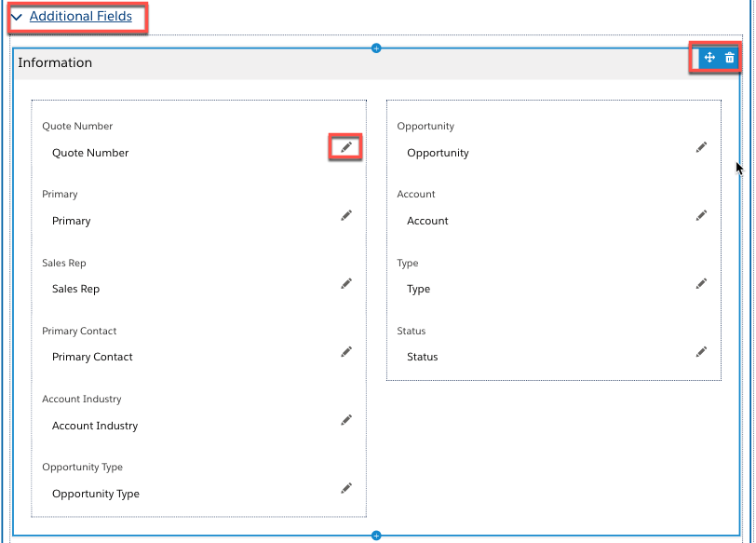Edit the Account field pencil icon

(701, 215)
